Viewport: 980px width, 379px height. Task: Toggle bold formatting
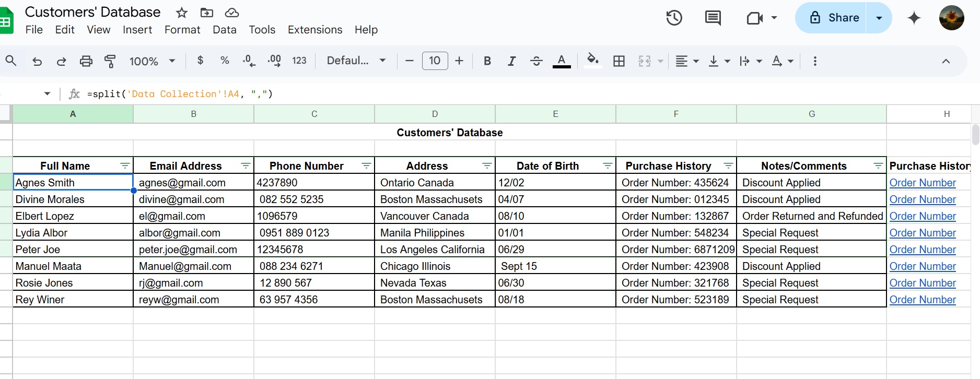(487, 61)
